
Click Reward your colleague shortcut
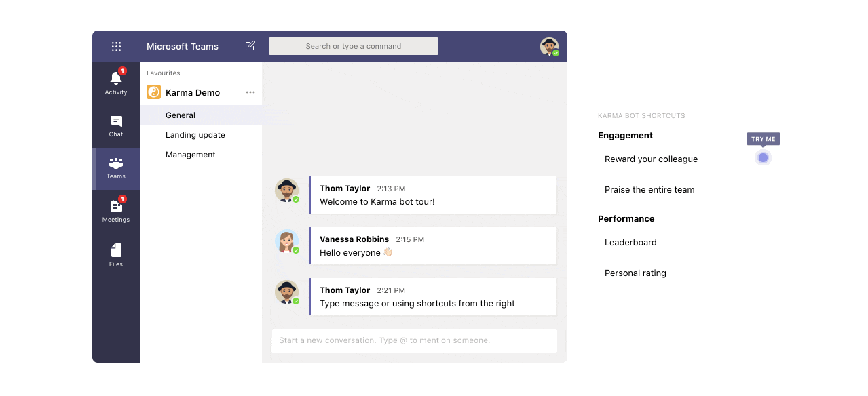click(x=651, y=159)
